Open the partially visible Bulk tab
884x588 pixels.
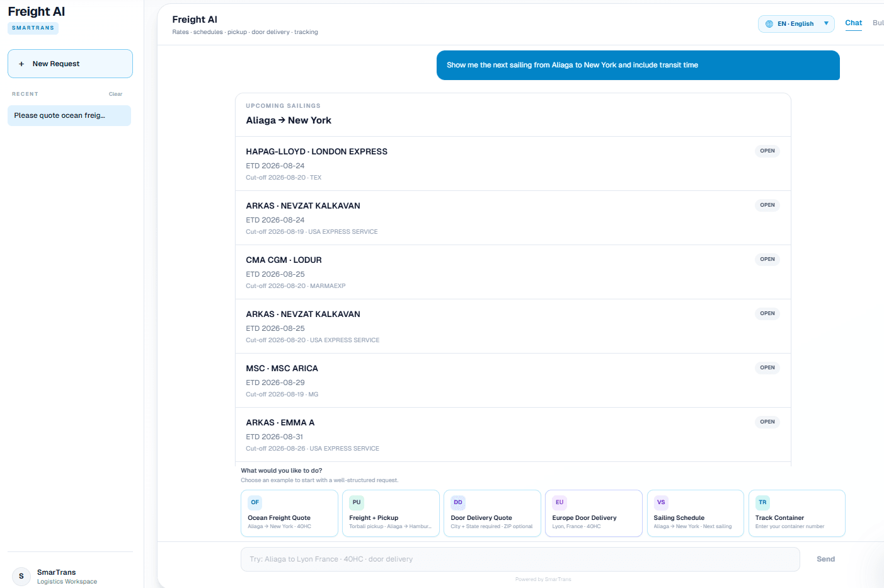tap(878, 23)
